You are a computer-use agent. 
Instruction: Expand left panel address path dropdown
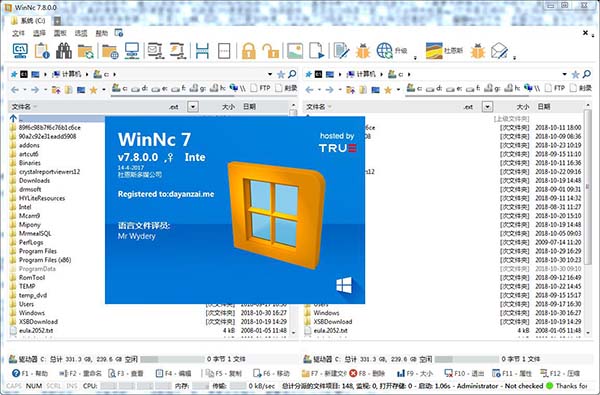[270, 74]
